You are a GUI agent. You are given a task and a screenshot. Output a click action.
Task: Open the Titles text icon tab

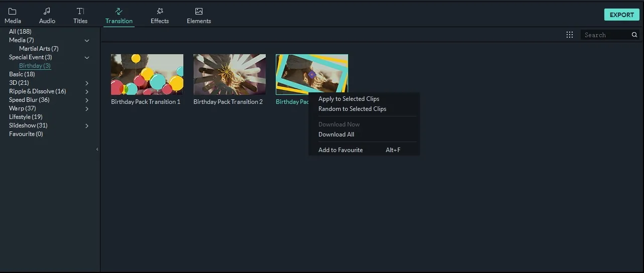[80, 16]
